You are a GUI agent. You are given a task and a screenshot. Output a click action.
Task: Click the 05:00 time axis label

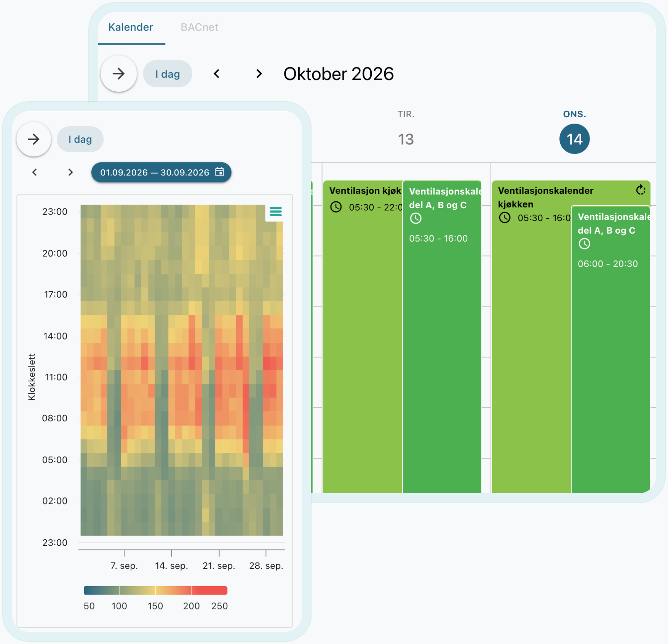[55, 460]
